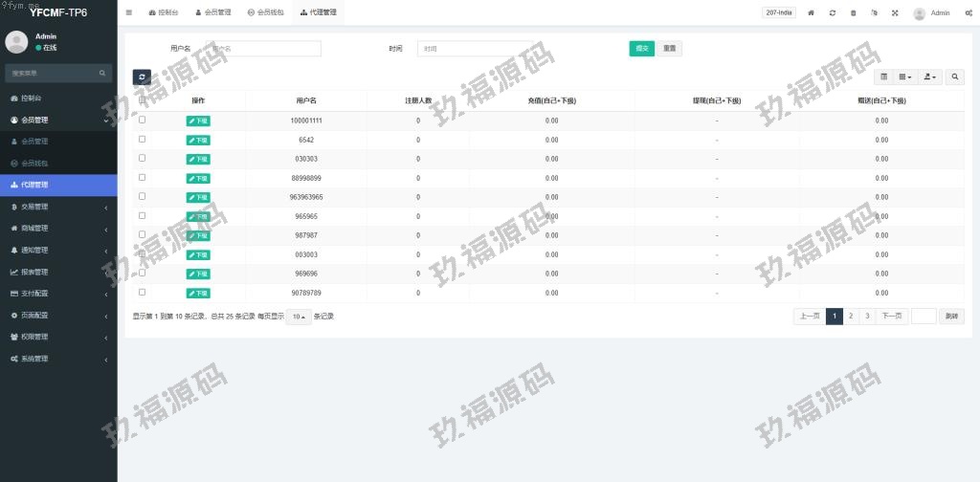The image size is (980, 482).
Task: Click the green 提交 submit button
Action: point(641,49)
